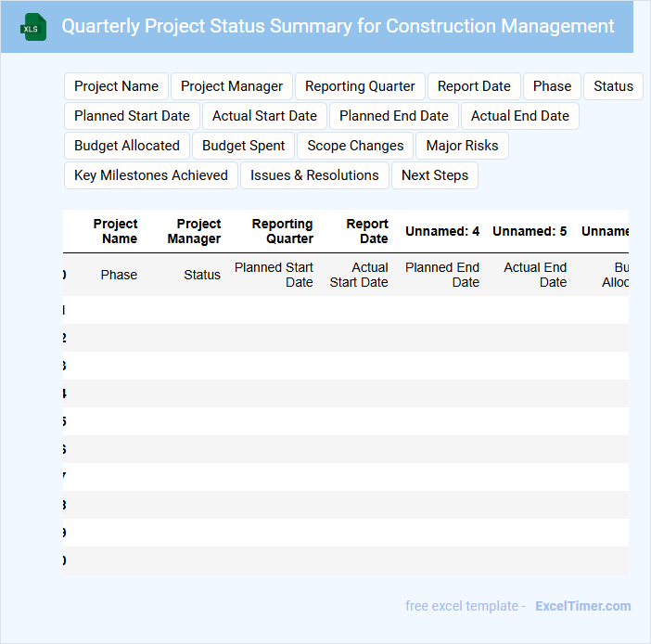The height and width of the screenshot is (644, 651).
Task: Click the Scope Changes tag
Action: (x=356, y=146)
